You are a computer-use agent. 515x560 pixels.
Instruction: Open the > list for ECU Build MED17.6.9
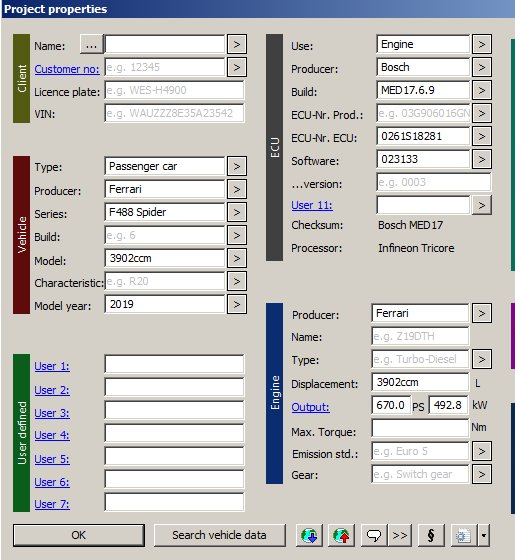pos(481,90)
